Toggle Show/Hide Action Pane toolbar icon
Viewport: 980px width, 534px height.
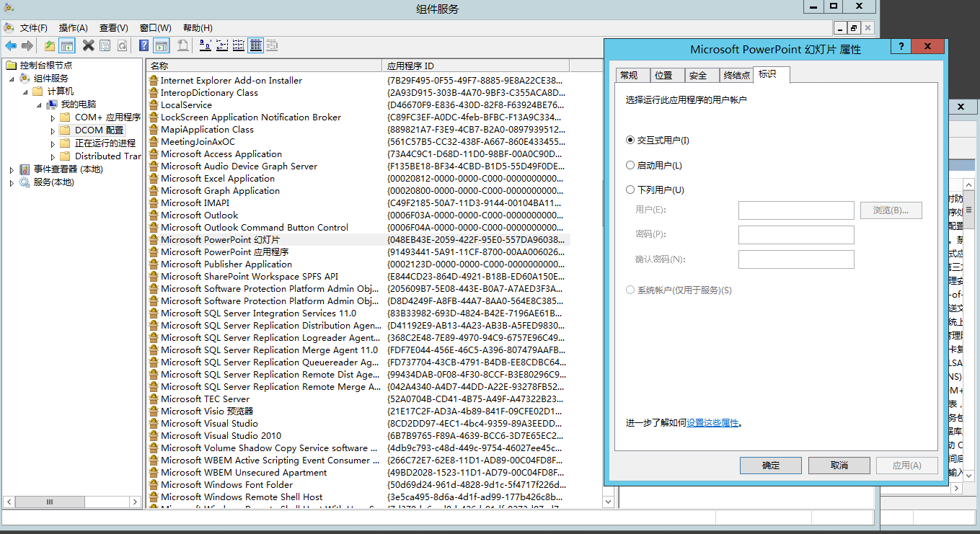(x=162, y=46)
